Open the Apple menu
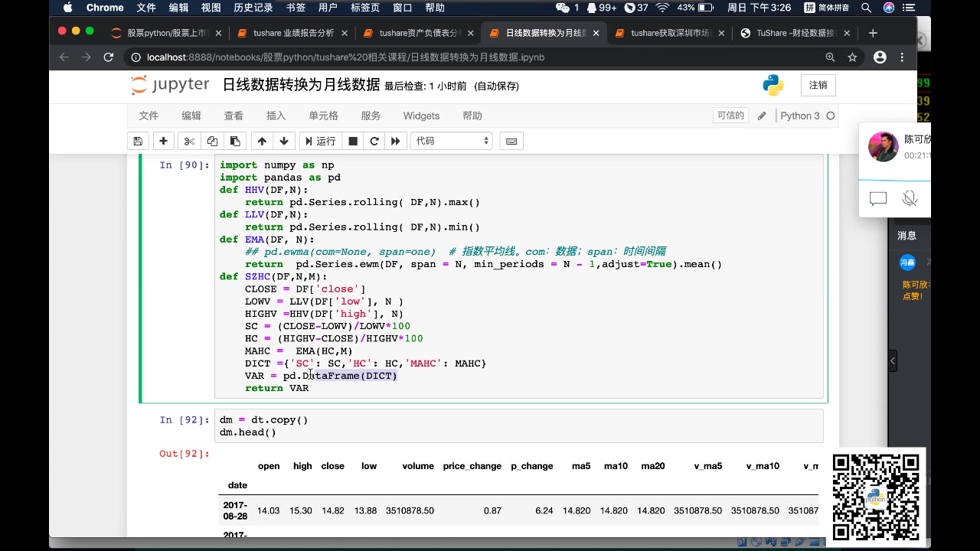Viewport: 980px width, 551px height. (67, 8)
